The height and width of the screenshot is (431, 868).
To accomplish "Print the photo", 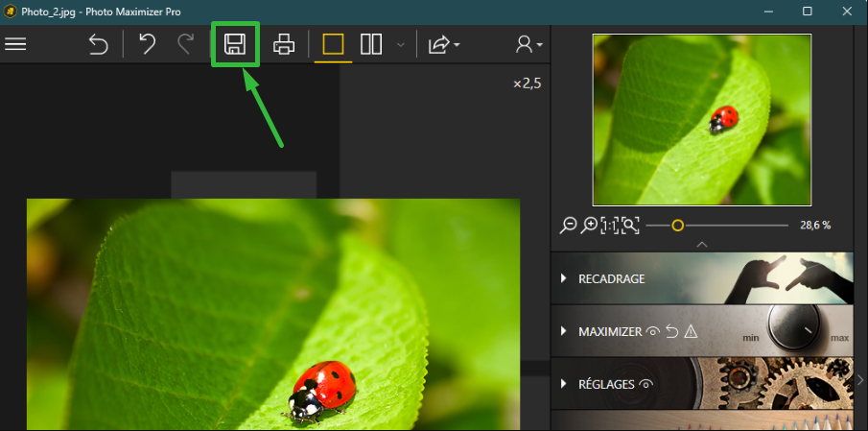I will (284, 44).
